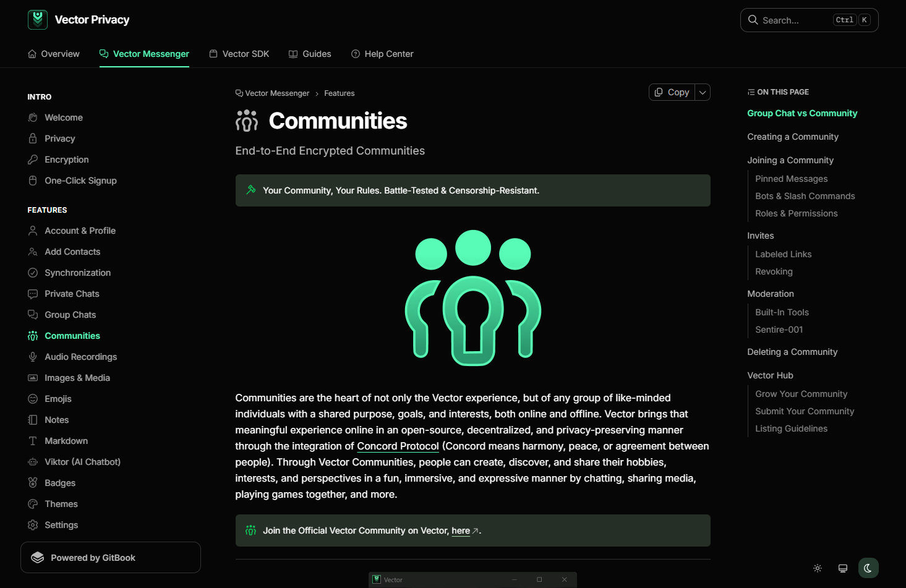Click the Synchronization checkmark circle icon

click(x=33, y=273)
